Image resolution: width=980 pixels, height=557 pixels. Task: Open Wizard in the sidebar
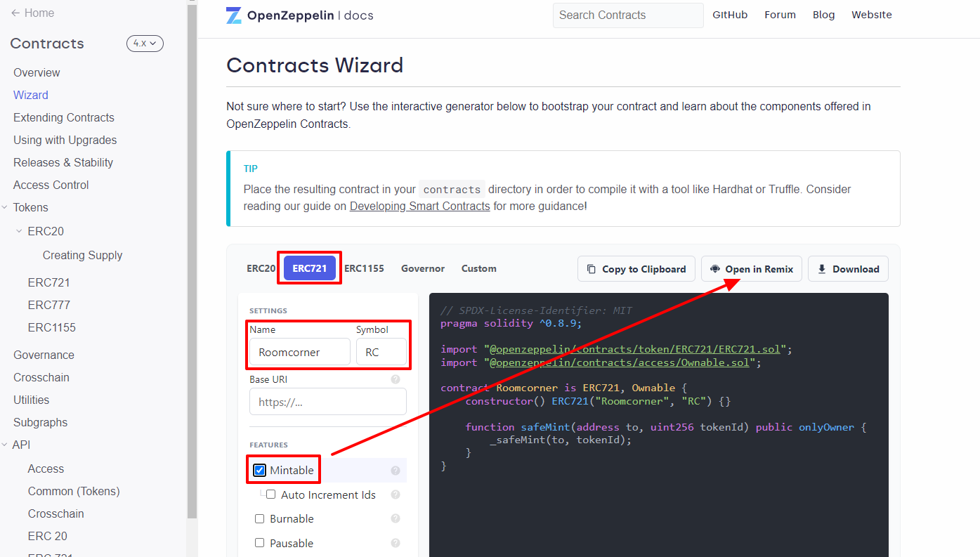click(x=31, y=95)
